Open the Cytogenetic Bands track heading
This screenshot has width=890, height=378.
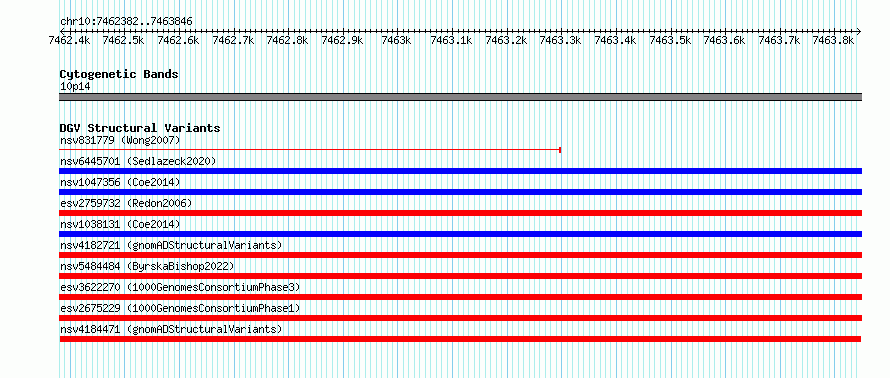119,74
